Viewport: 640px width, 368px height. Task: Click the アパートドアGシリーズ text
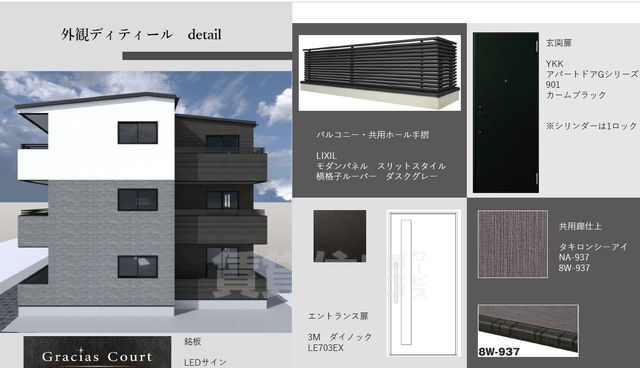tap(592, 74)
